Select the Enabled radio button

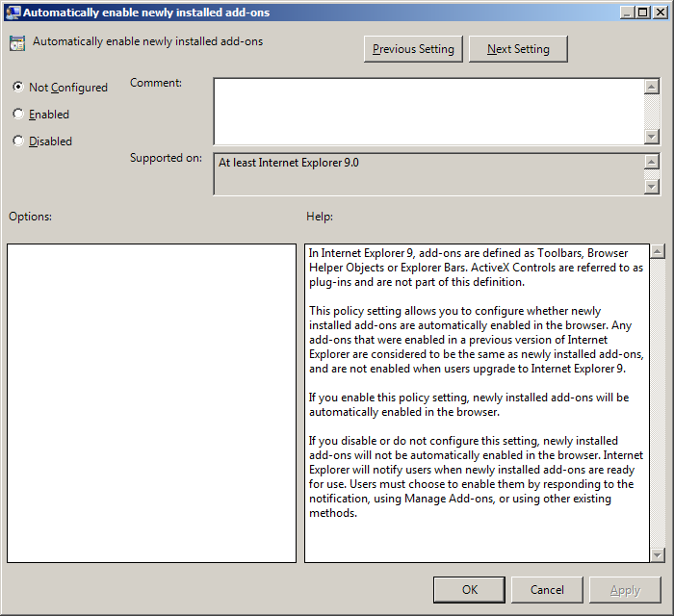(x=18, y=114)
